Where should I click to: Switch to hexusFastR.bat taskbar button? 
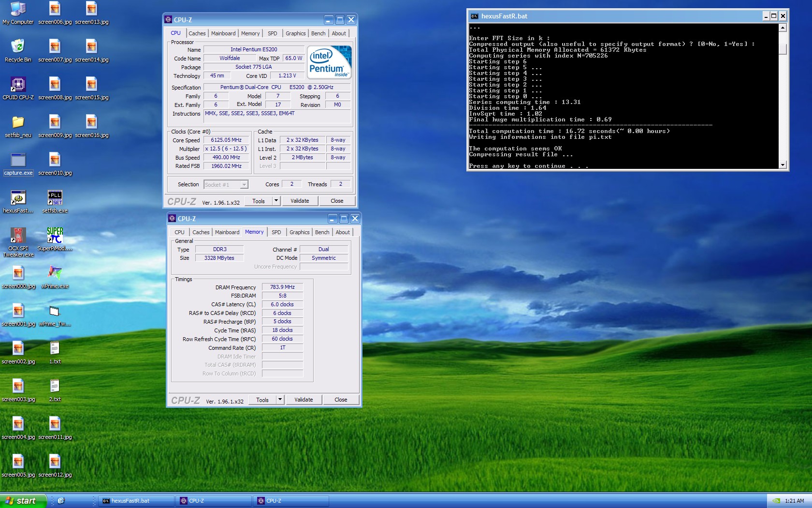pos(136,501)
